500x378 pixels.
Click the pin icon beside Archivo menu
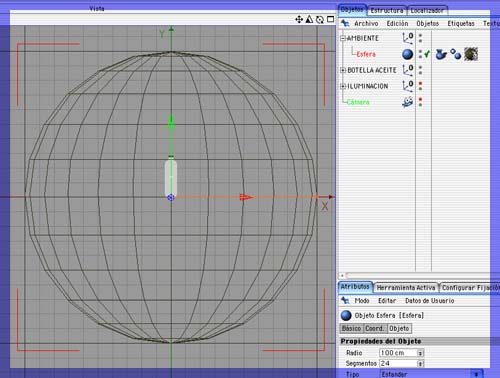point(345,23)
